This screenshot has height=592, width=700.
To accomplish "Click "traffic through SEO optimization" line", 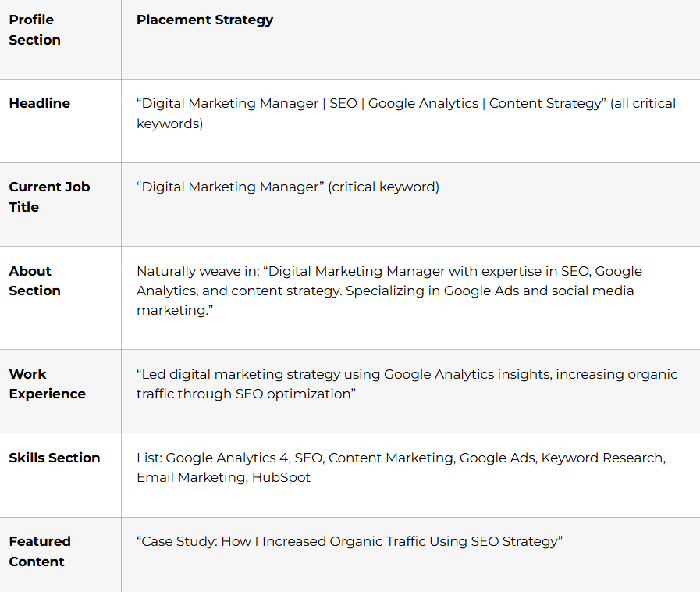I will pos(245,394).
